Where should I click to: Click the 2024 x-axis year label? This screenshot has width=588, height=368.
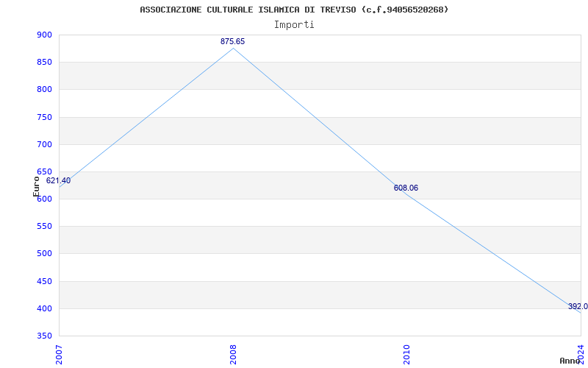tap(581, 355)
